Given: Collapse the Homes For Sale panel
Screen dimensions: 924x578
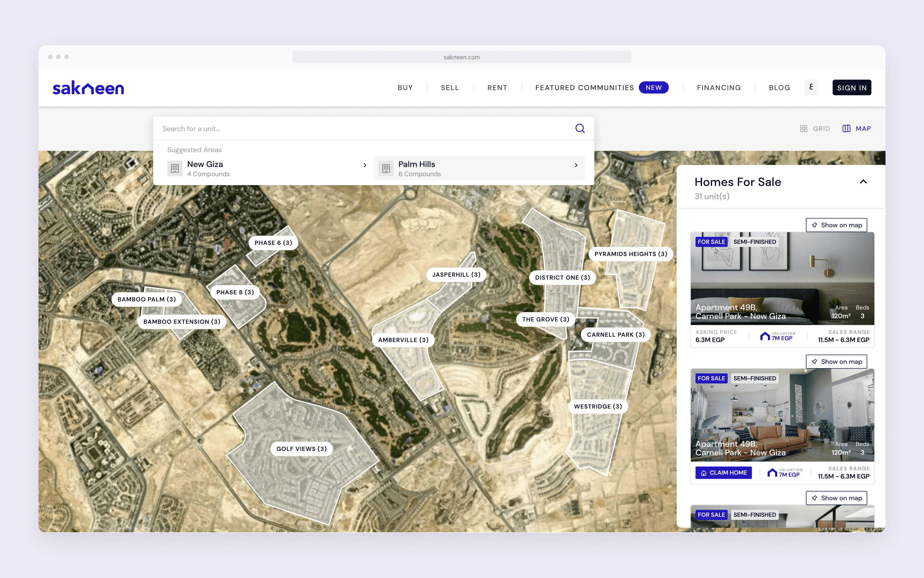Looking at the screenshot, I should tap(863, 182).
